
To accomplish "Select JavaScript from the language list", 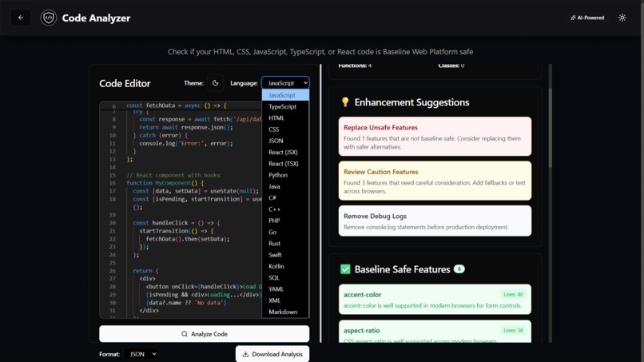I will 285,95.
